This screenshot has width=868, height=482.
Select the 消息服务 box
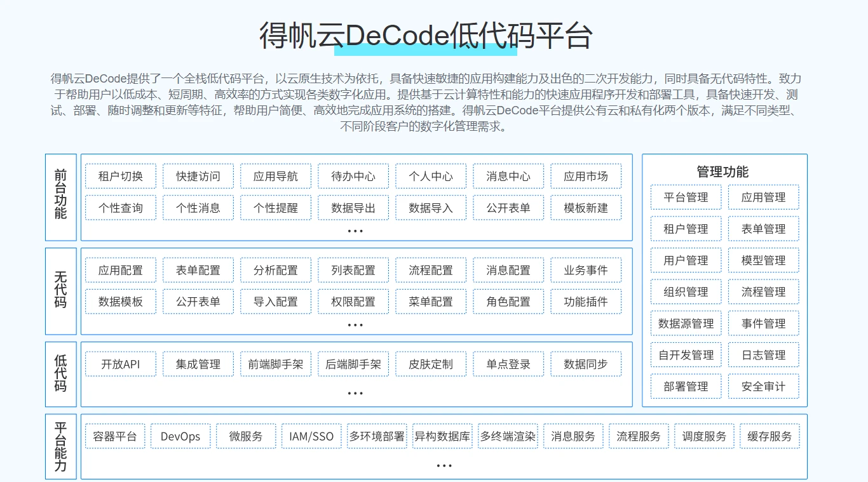(573, 437)
